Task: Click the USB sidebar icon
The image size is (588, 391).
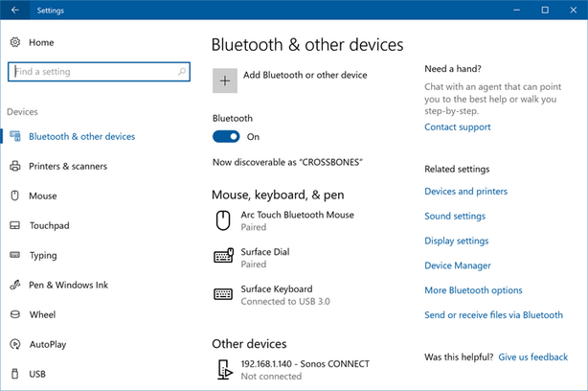Action: (15, 374)
